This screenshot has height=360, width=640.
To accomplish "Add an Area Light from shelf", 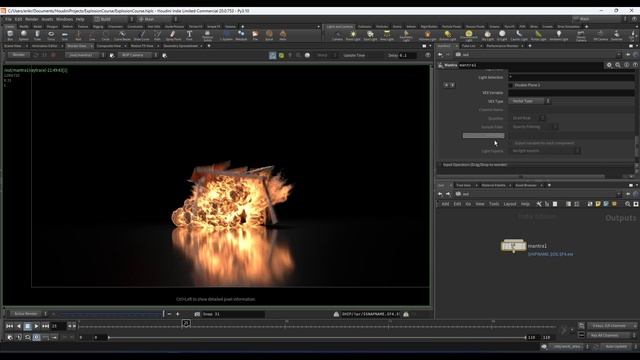I will coord(387,36).
